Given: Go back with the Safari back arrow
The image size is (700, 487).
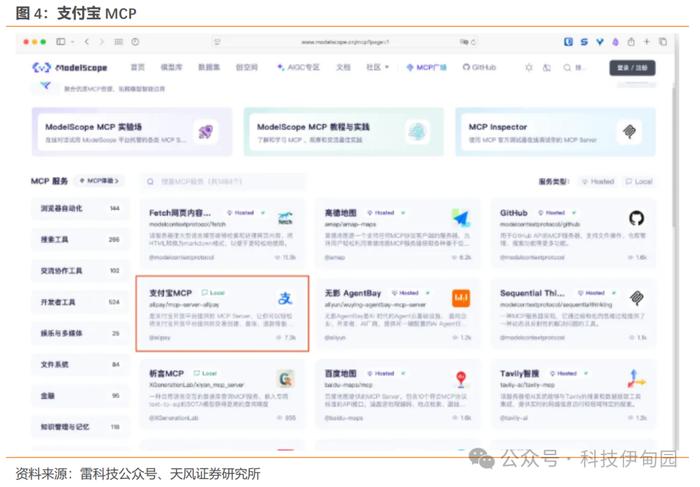Looking at the screenshot, I should 87,42.
